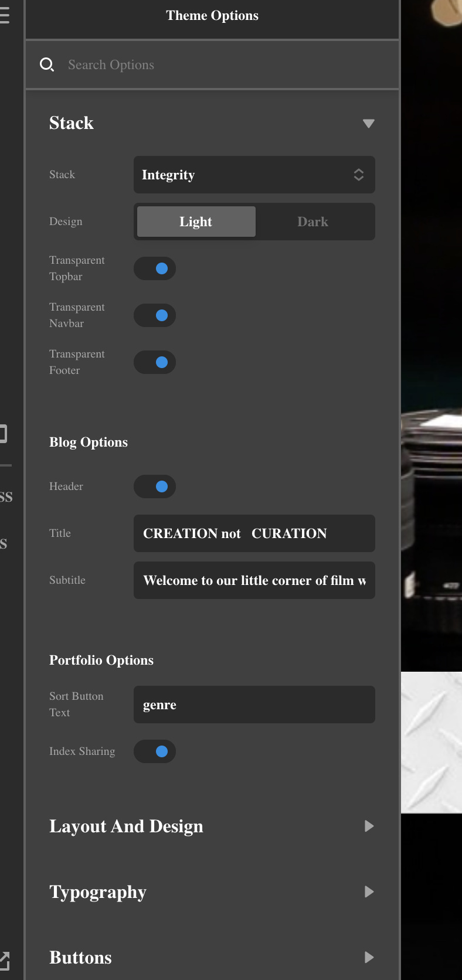Screen dimensions: 462x980
Task: Expand the Typography section
Action: point(369,892)
